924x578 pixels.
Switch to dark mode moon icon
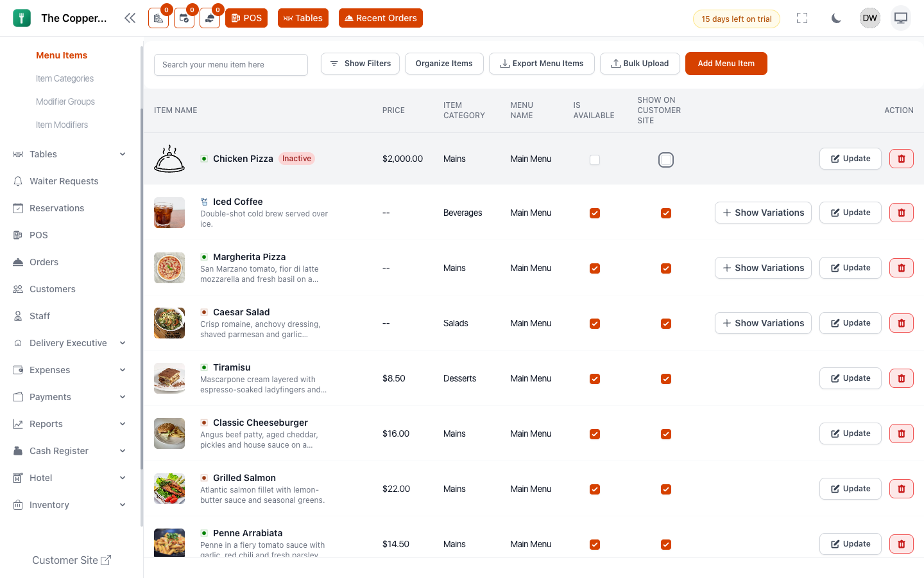[x=836, y=18]
